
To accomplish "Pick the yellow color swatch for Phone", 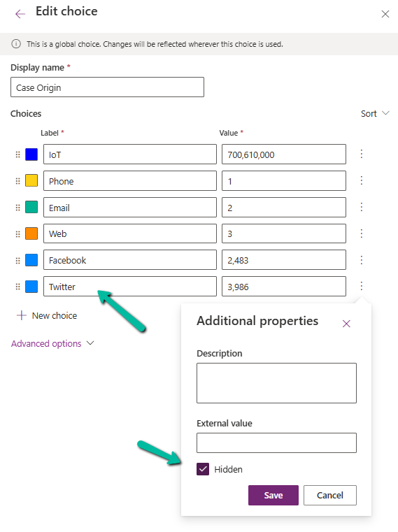I will [31, 180].
